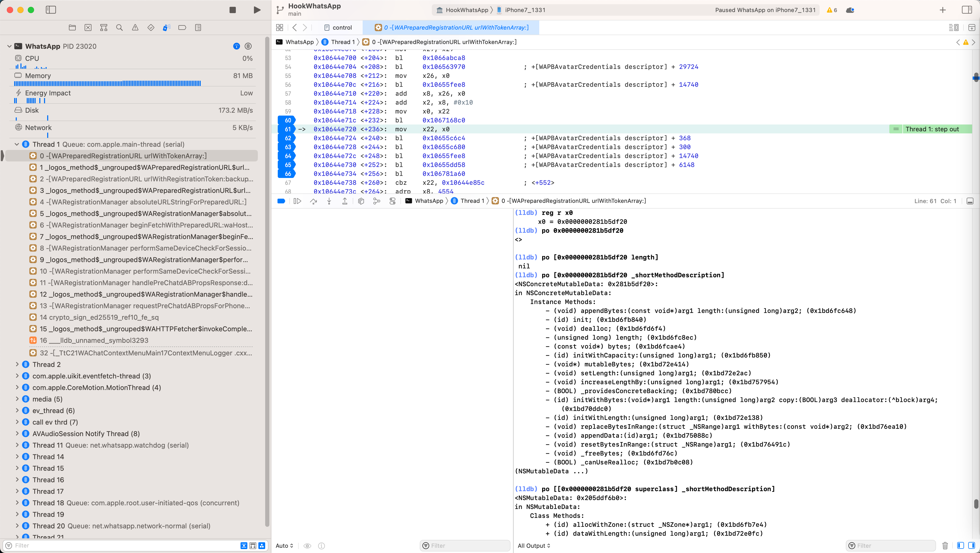Screen dimensions: 980x553
Task: Deactivate breakpoints in debug bar
Action: 281,201
